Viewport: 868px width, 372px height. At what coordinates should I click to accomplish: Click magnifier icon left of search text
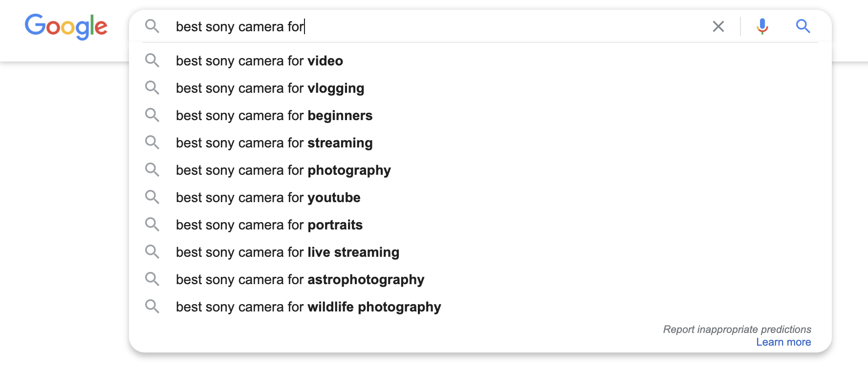pyautogui.click(x=152, y=26)
